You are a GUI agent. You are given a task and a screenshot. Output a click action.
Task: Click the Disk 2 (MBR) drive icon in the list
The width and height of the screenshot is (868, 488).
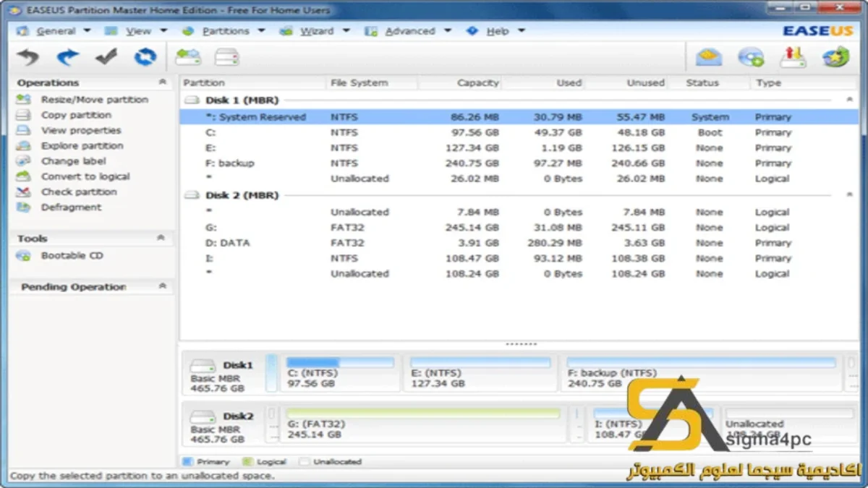point(192,195)
